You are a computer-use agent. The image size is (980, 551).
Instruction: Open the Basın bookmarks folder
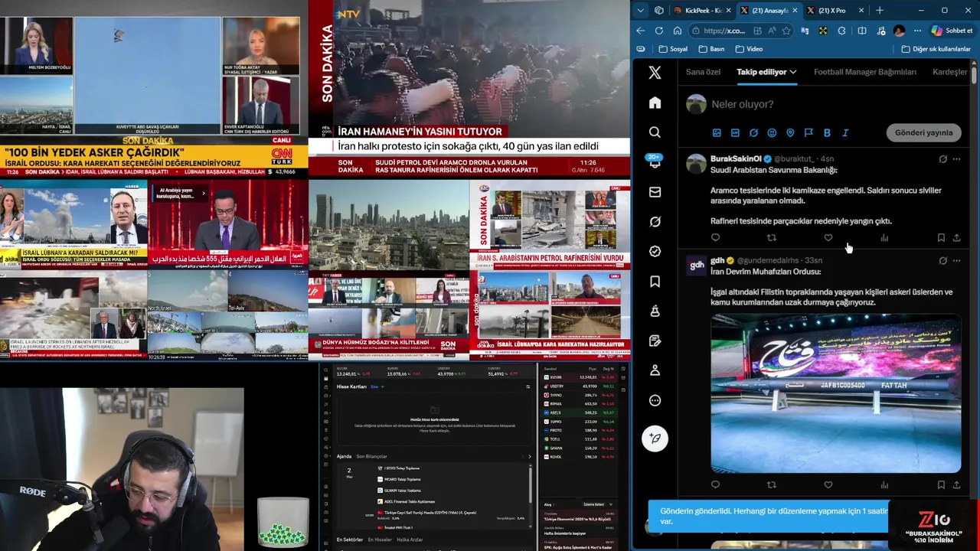click(x=711, y=49)
